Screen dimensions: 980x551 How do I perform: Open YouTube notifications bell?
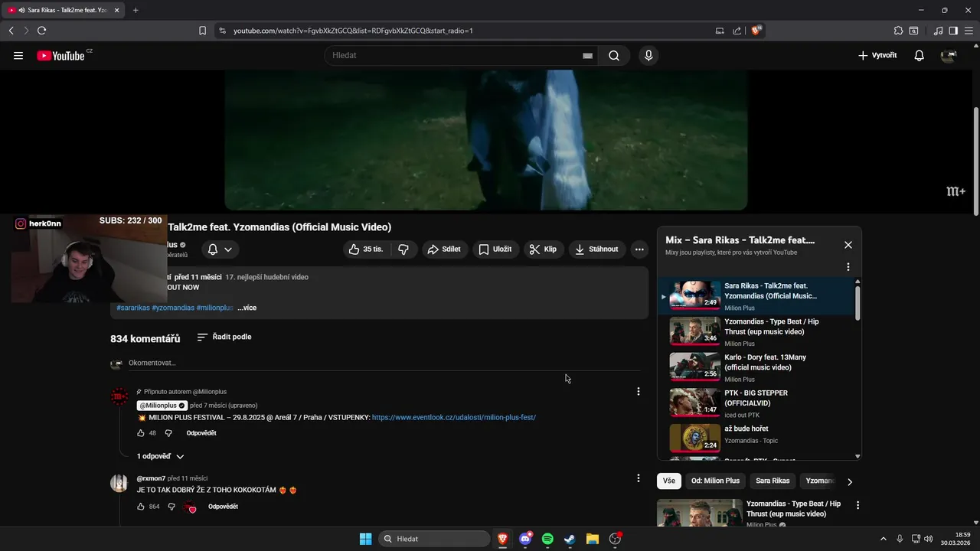click(920, 56)
